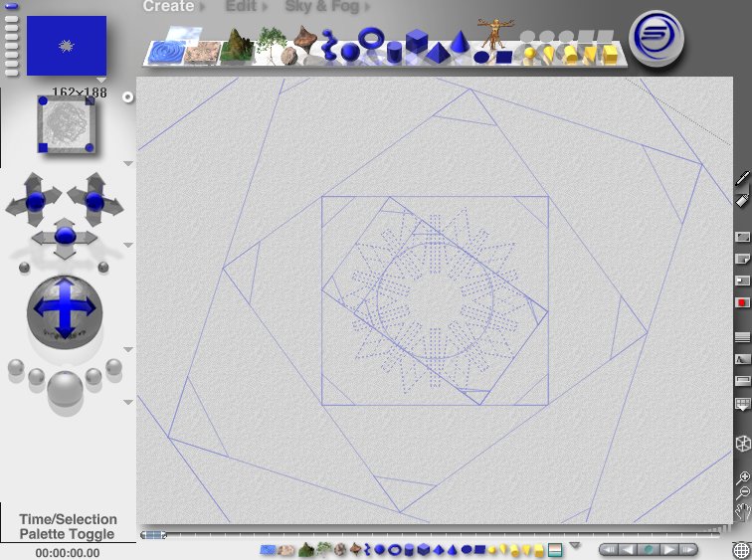
Task: Click the zoom out magnifier
Action: click(x=743, y=492)
